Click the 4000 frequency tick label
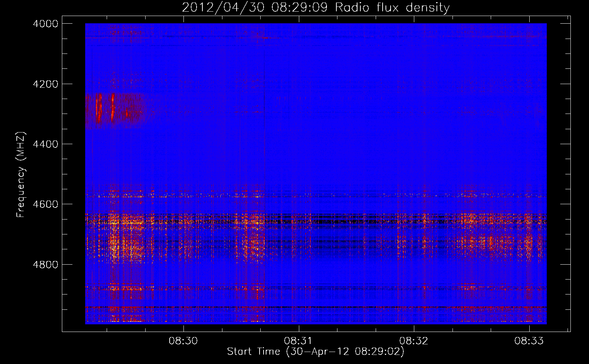 [46, 24]
